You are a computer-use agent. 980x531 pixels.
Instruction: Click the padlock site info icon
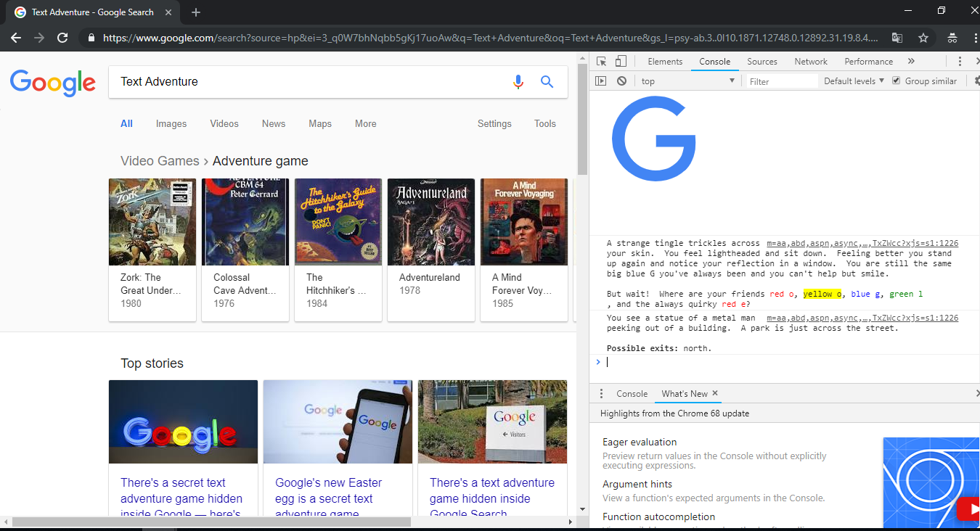pos(91,38)
